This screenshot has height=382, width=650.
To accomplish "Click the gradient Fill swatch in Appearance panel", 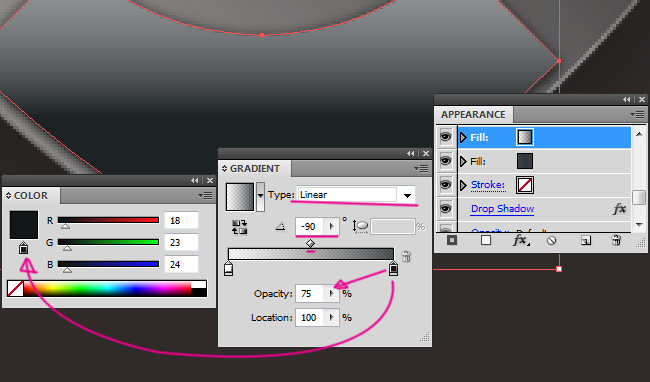I will click(524, 137).
